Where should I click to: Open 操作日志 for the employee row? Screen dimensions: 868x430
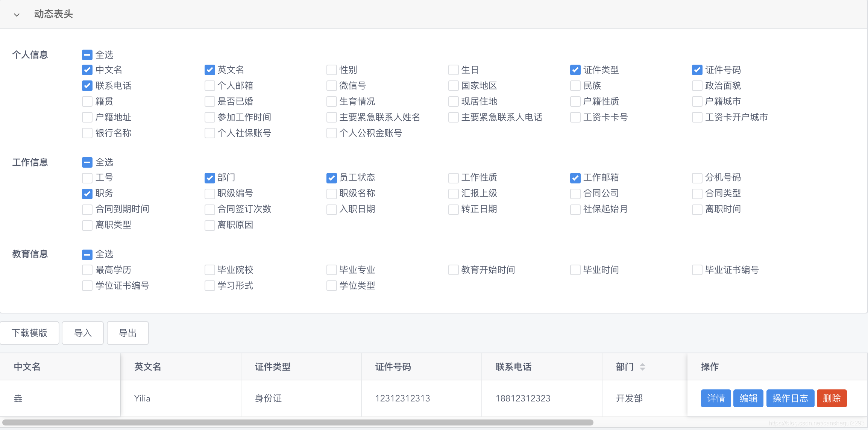(x=790, y=398)
